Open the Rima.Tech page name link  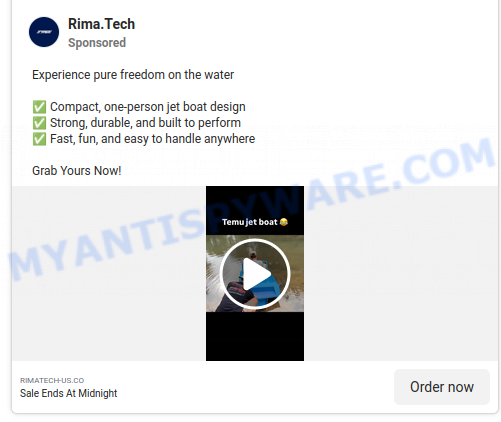pos(101,24)
